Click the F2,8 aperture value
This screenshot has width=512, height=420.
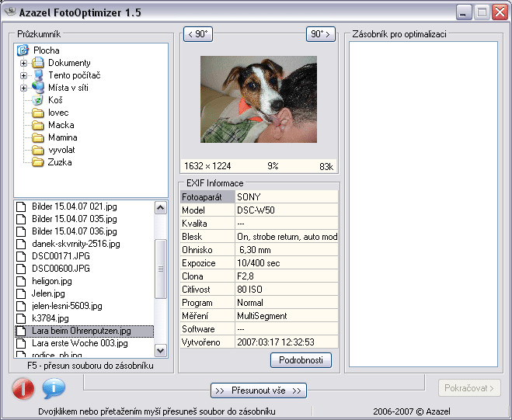(287, 276)
